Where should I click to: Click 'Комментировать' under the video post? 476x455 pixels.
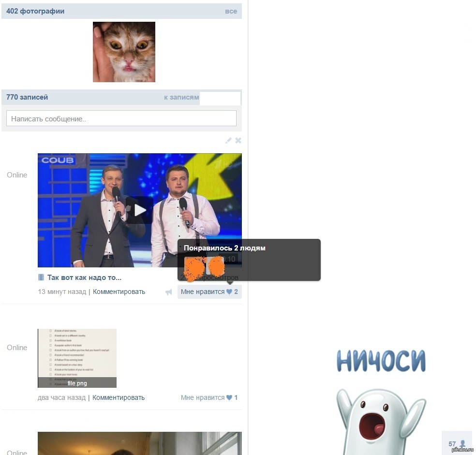119,292
